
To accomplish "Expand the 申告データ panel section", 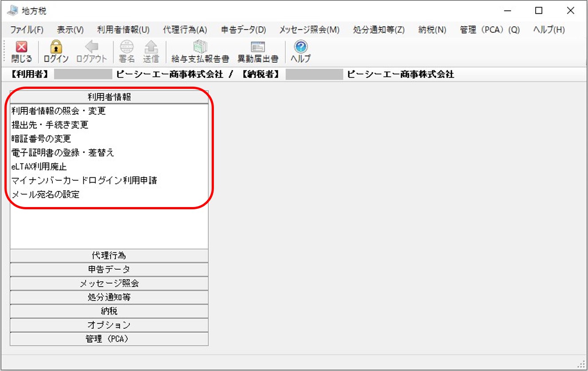I will (x=109, y=269).
